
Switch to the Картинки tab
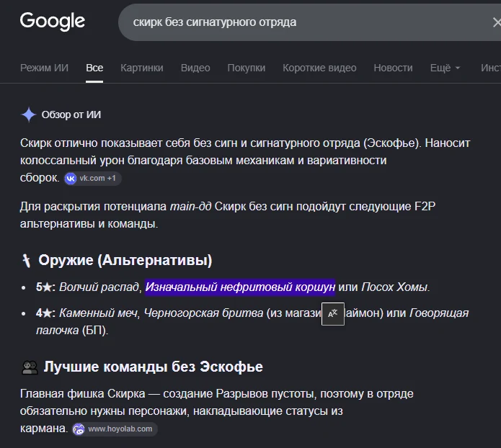click(x=141, y=68)
